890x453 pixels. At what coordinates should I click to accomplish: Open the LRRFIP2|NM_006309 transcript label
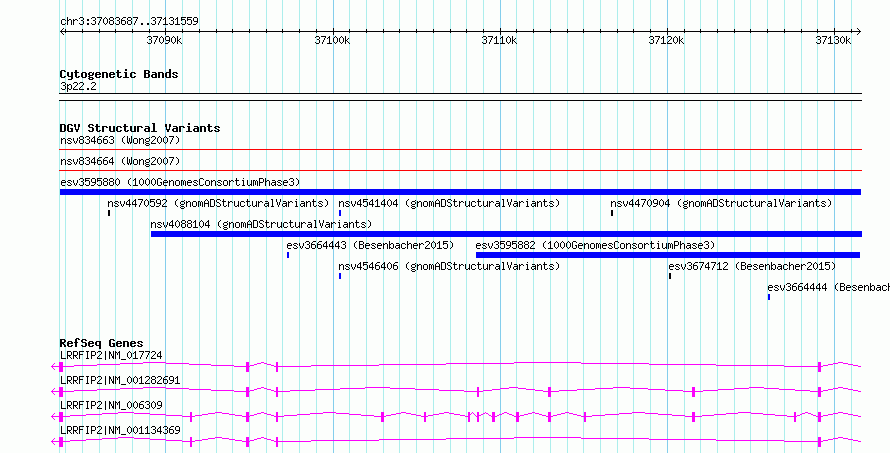pyautogui.click(x=111, y=405)
